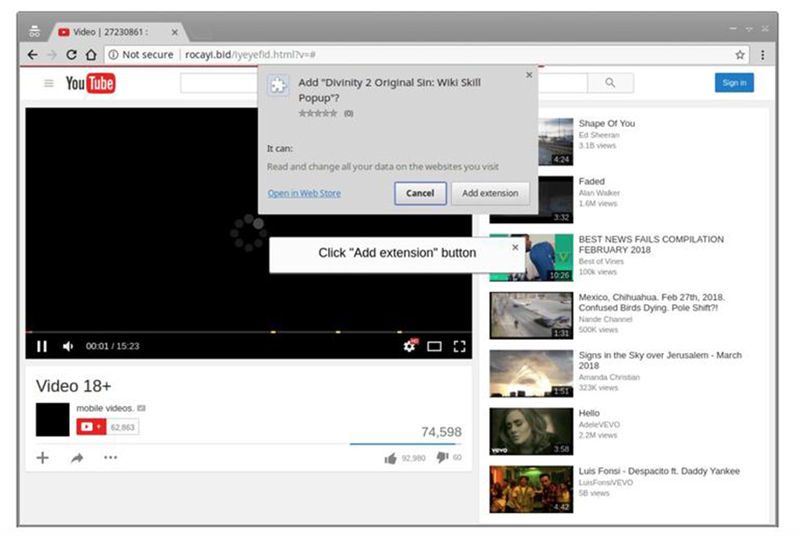Screen dimensions: 800x536
Task: Open the Faded video title
Action: coord(591,182)
